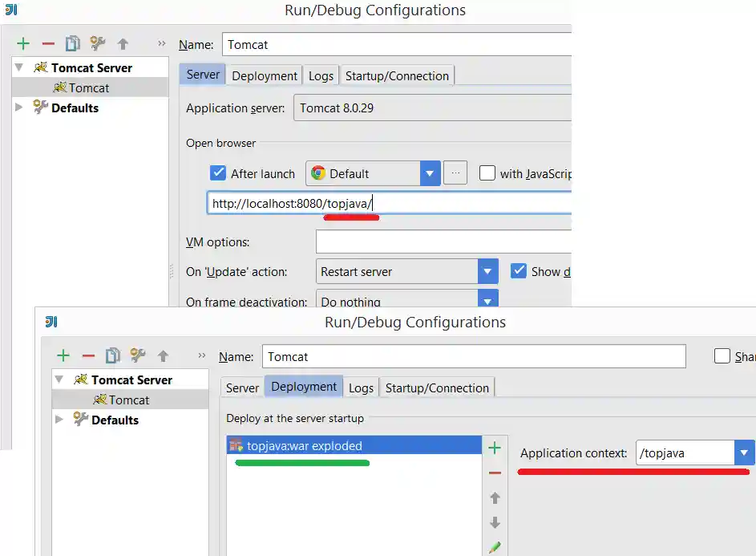Switch to the Logs tab in the lower dialog
The image size is (756, 556).
pyautogui.click(x=361, y=388)
